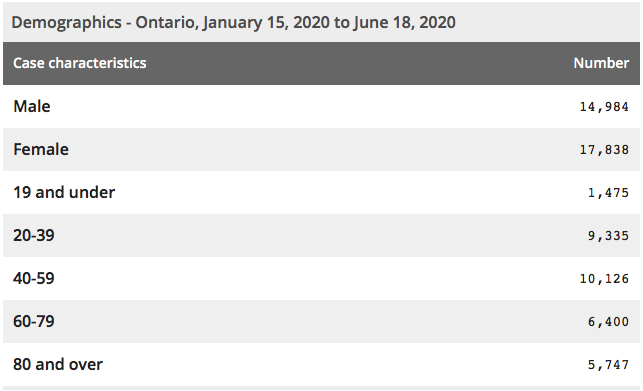Image resolution: width=643 pixels, height=391 pixels.
Task: Click the 60-79 age group row
Action: coord(321,321)
